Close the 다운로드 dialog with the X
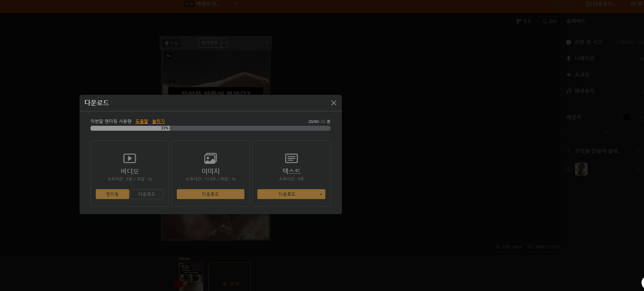Image resolution: width=644 pixels, height=291 pixels. tap(334, 103)
